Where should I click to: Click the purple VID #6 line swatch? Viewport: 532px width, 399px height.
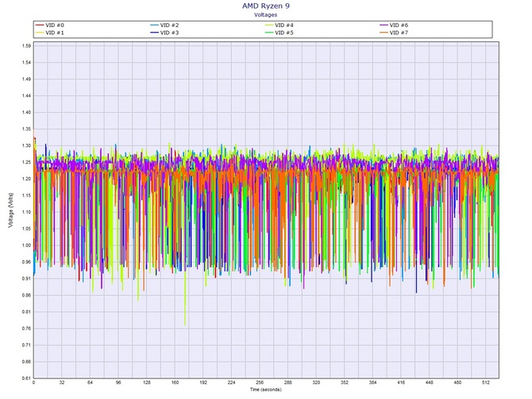tap(384, 25)
